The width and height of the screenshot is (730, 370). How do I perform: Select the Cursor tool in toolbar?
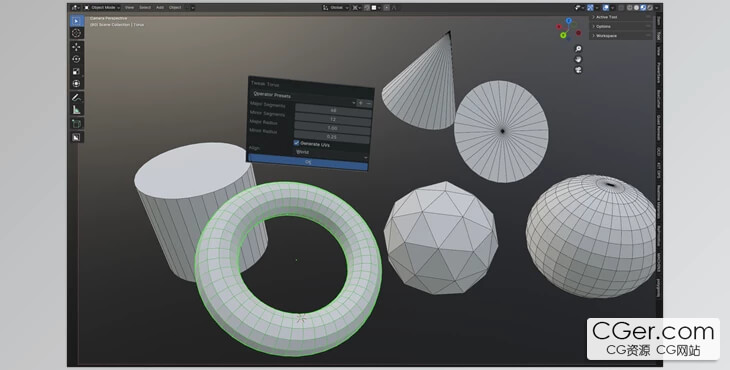[x=76, y=33]
